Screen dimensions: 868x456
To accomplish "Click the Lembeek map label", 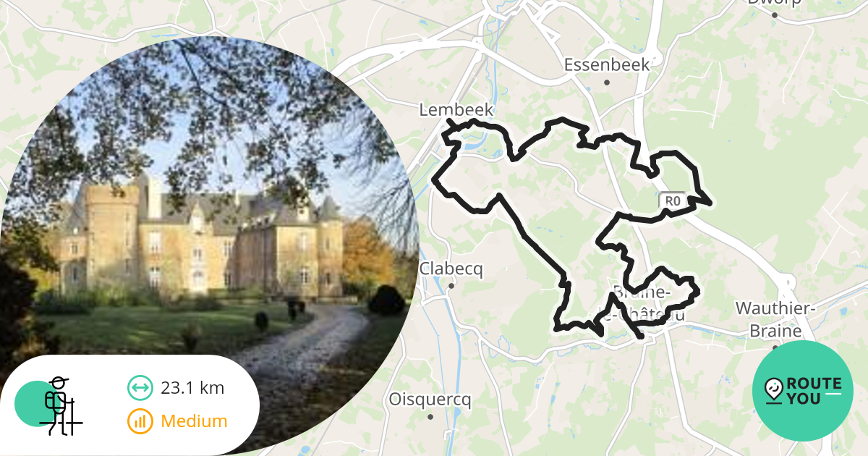I will [456, 110].
